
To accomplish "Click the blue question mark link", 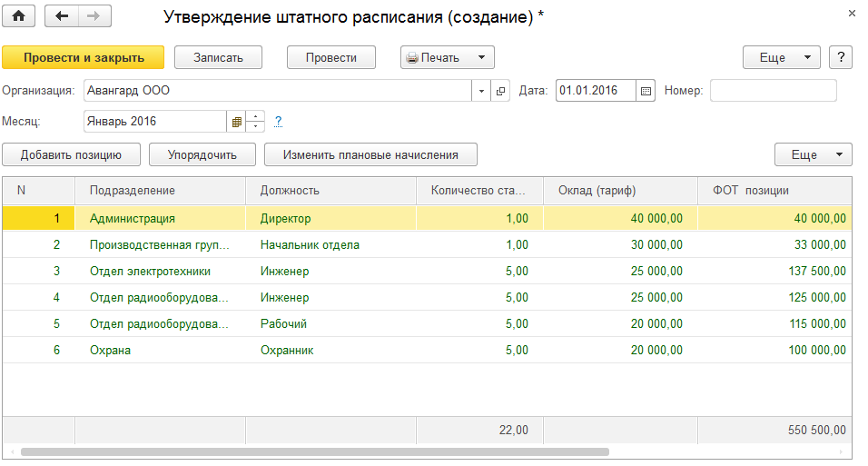I will pos(279,121).
